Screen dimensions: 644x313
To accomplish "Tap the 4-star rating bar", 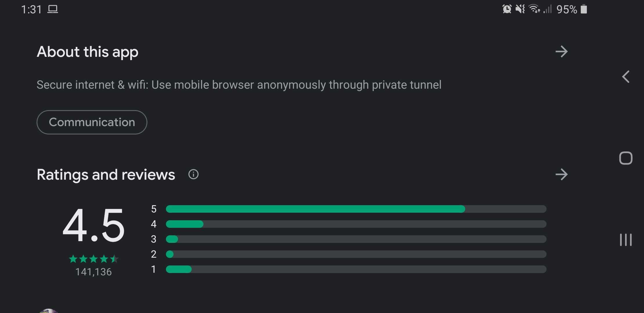I will point(356,224).
